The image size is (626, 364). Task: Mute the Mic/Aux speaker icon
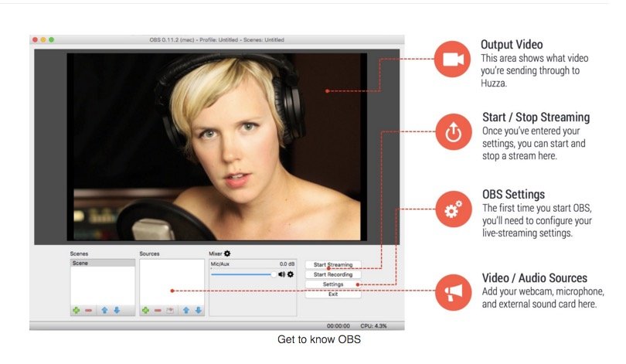click(281, 274)
